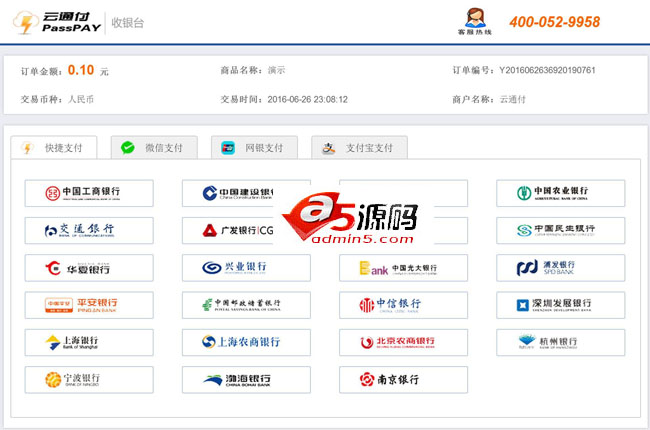Screen dimensions: 650x430
Task: Choose the 支付宝支付 Alipay tab
Action: click(x=359, y=148)
